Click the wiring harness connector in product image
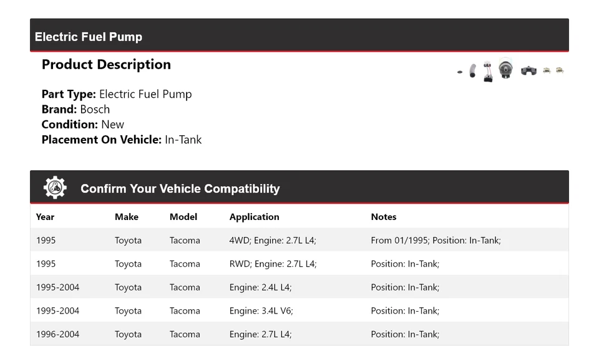Viewport: 599px width, 364px height. [488, 72]
